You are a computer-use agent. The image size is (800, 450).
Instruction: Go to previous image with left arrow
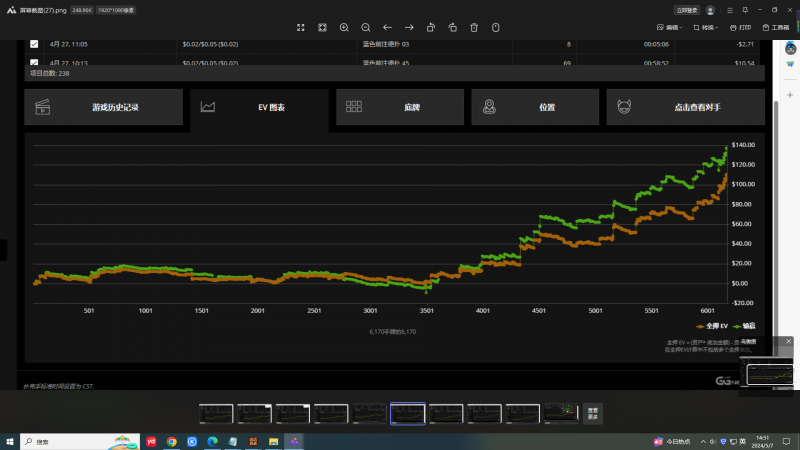tap(387, 27)
